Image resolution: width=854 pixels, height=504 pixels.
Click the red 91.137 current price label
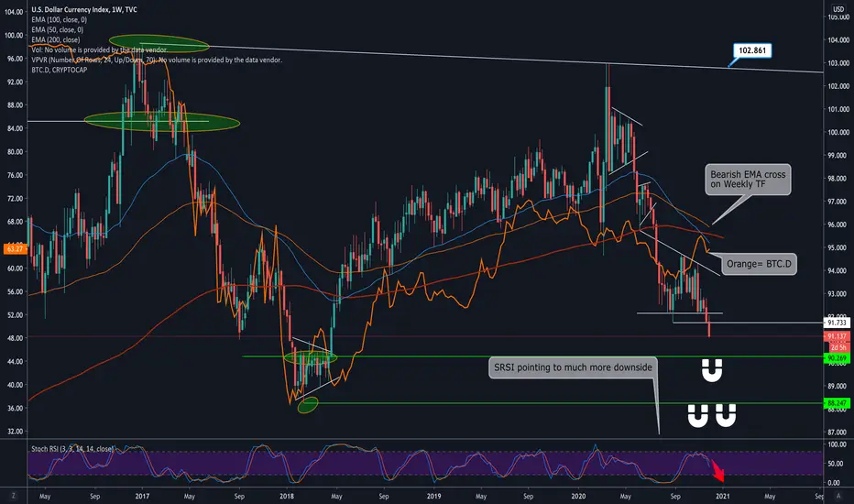click(x=837, y=336)
